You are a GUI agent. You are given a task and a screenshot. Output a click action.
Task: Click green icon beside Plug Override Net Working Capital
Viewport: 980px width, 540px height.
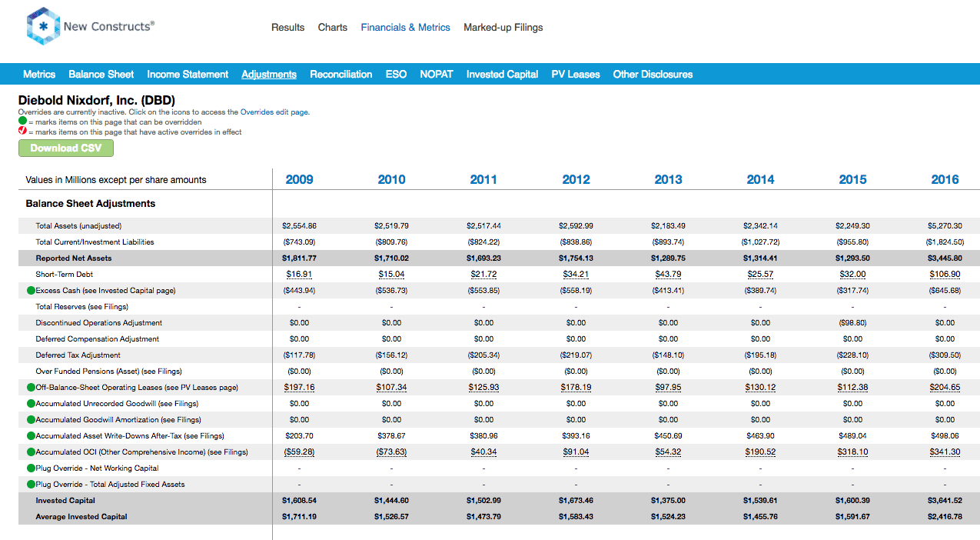click(x=31, y=468)
